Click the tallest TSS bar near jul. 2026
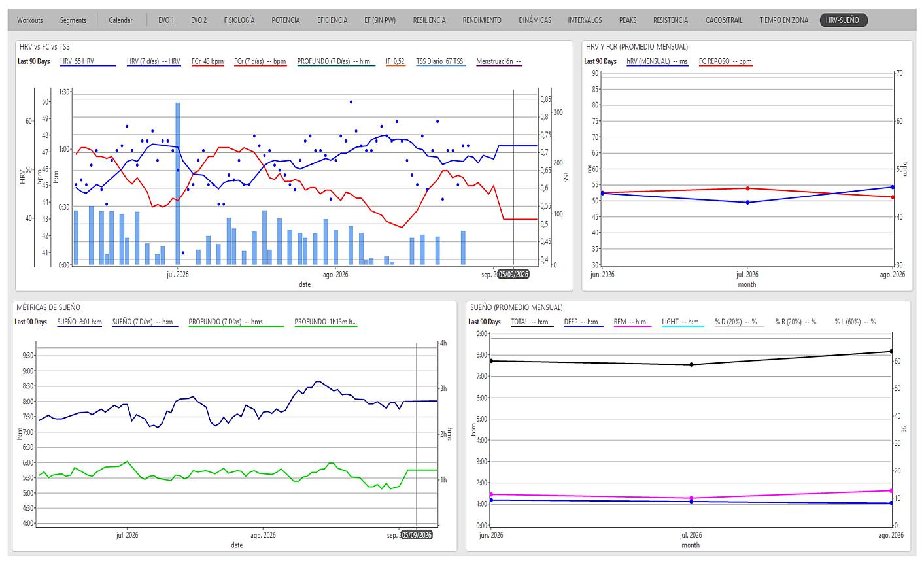 pyautogui.click(x=177, y=183)
